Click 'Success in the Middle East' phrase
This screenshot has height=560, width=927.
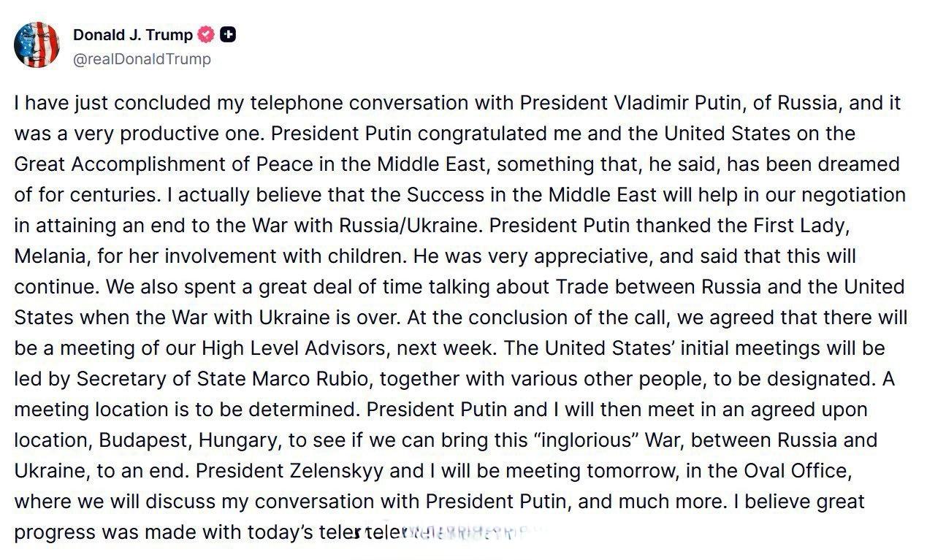coord(532,195)
